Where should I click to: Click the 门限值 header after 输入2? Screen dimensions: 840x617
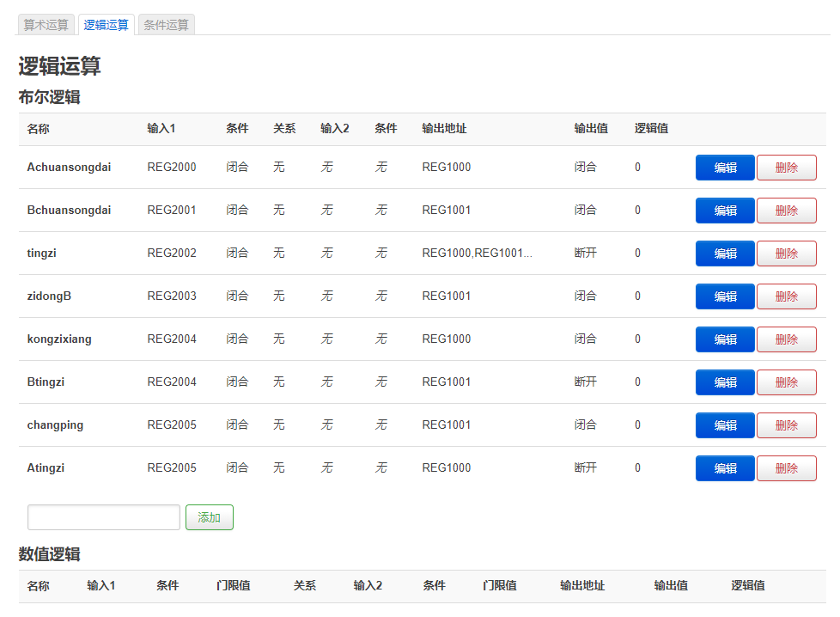click(500, 586)
